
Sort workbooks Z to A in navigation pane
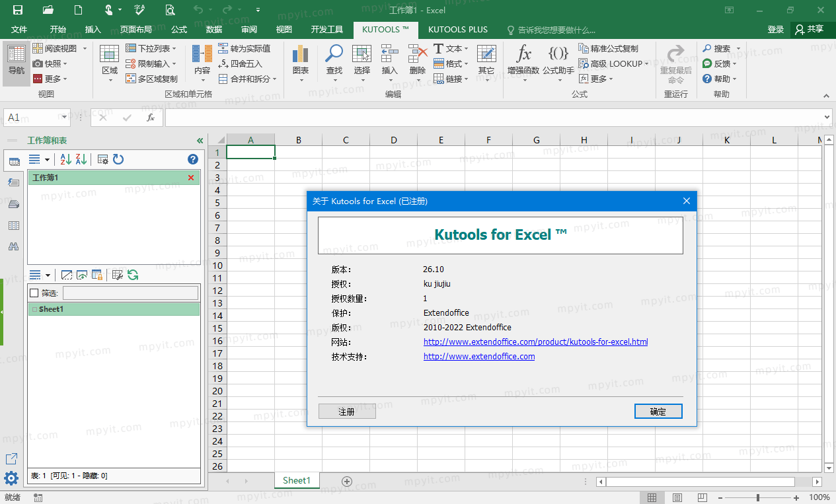coord(81,159)
